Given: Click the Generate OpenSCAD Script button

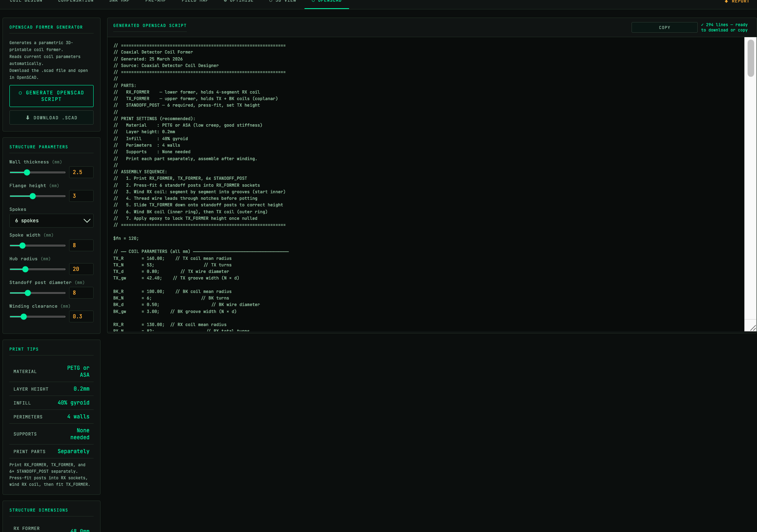Looking at the screenshot, I should click(x=52, y=96).
